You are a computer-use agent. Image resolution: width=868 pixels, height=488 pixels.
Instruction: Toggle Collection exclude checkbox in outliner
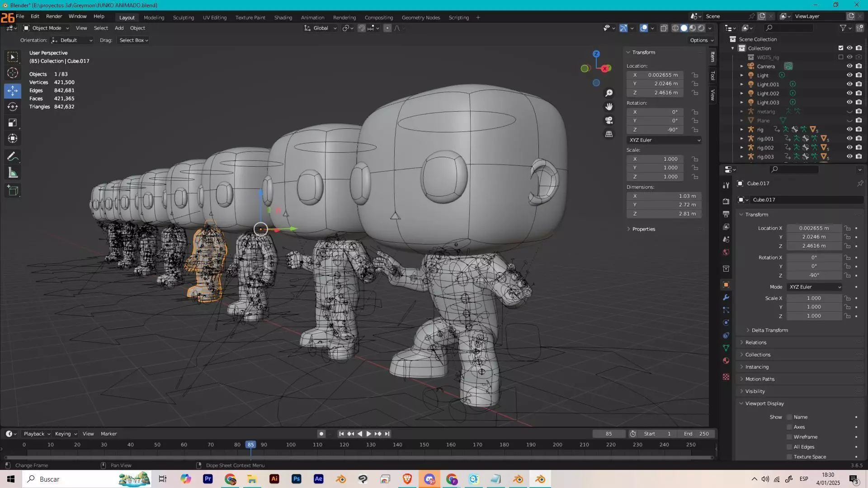click(x=841, y=48)
